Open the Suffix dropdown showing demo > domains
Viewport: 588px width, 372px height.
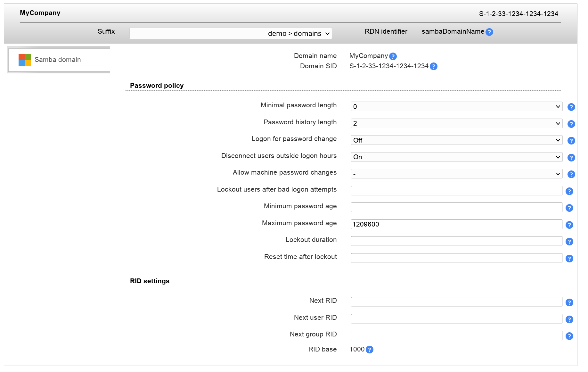(230, 33)
